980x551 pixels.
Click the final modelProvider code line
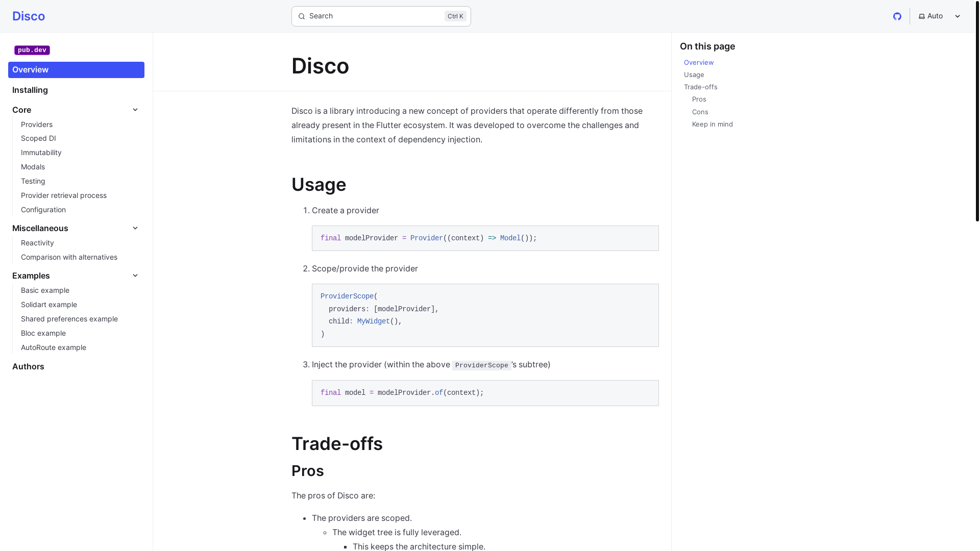click(428, 238)
